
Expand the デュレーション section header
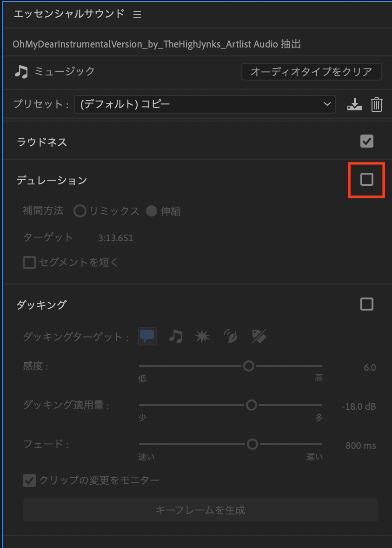pos(52,180)
